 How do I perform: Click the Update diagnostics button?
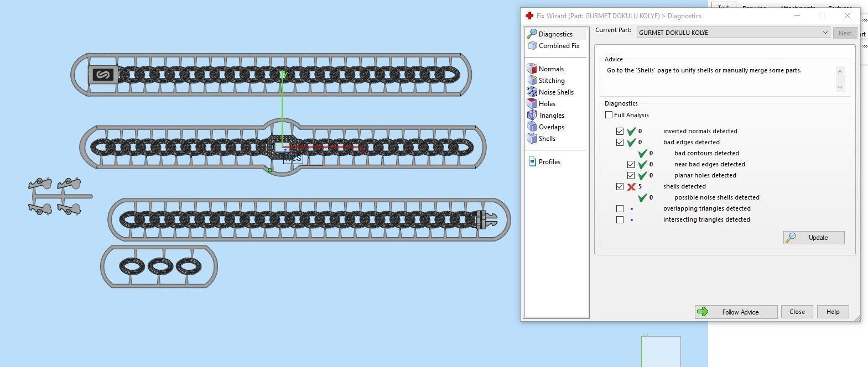[x=814, y=238]
